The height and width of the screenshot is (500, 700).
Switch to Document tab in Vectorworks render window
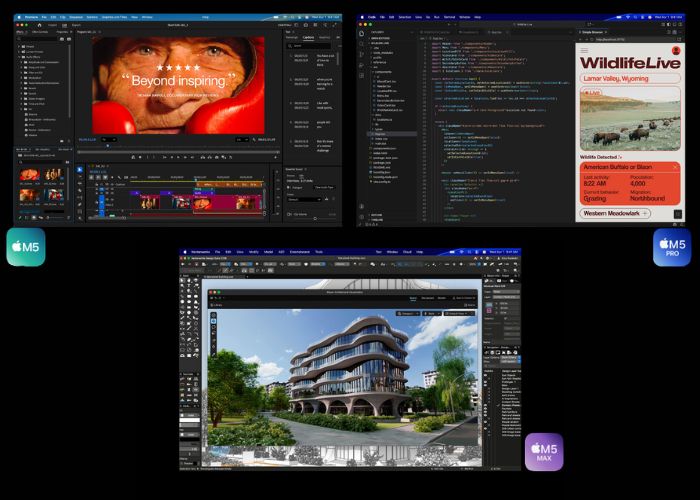point(428,298)
